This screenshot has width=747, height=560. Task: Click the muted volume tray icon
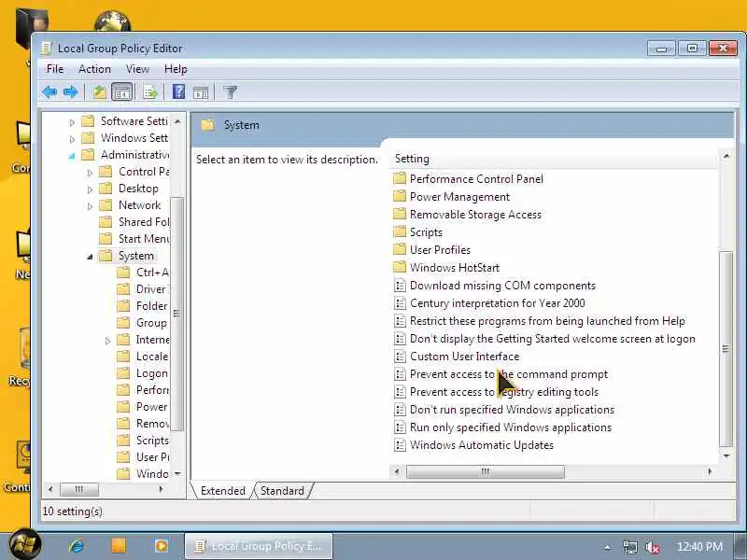(653, 547)
